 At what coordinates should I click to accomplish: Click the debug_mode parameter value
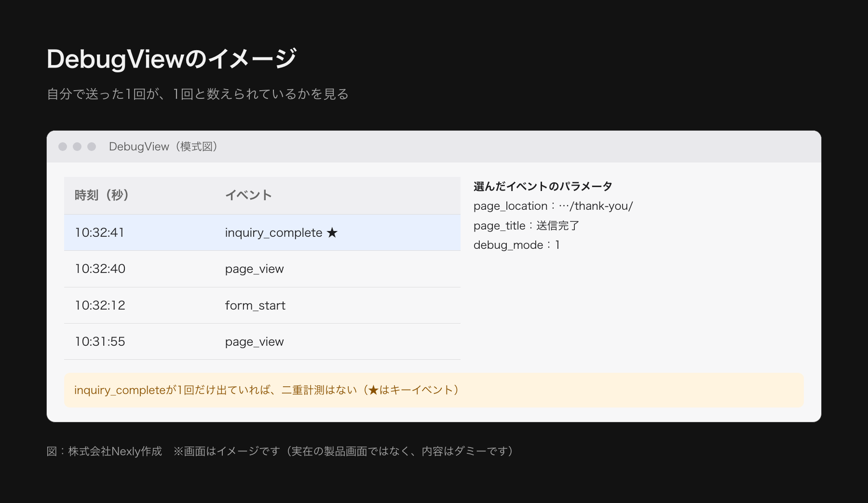(557, 245)
